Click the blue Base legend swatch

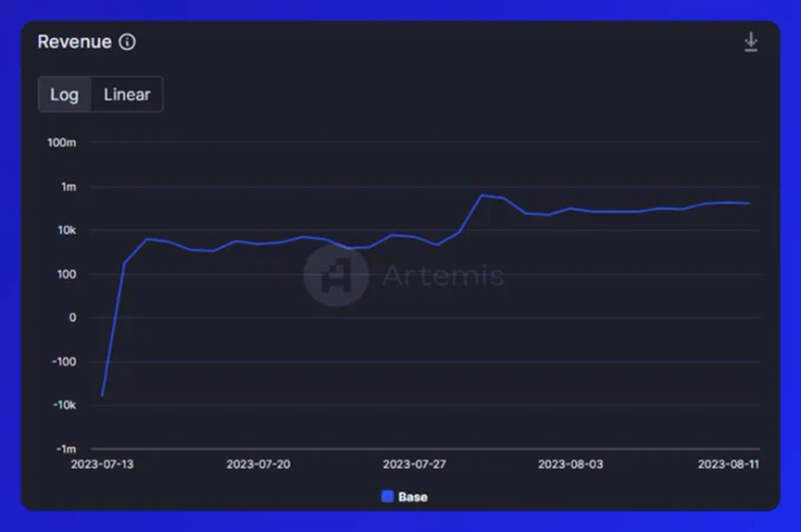click(388, 496)
